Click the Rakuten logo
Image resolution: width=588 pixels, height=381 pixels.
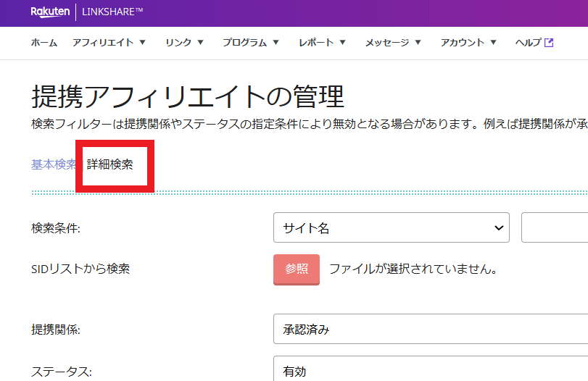tap(50, 12)
